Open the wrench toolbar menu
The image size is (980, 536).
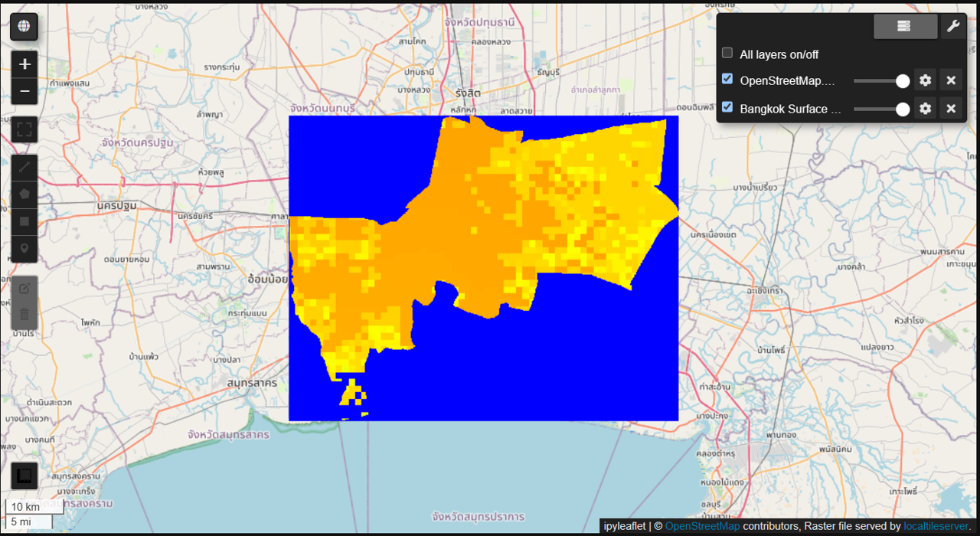tap(953, 27)
